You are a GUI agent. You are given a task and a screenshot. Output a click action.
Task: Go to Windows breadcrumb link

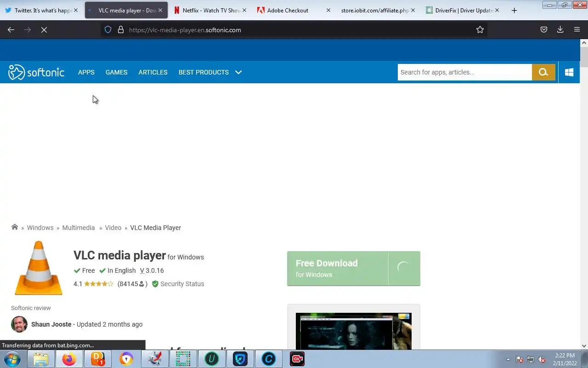tap(40, 228)
